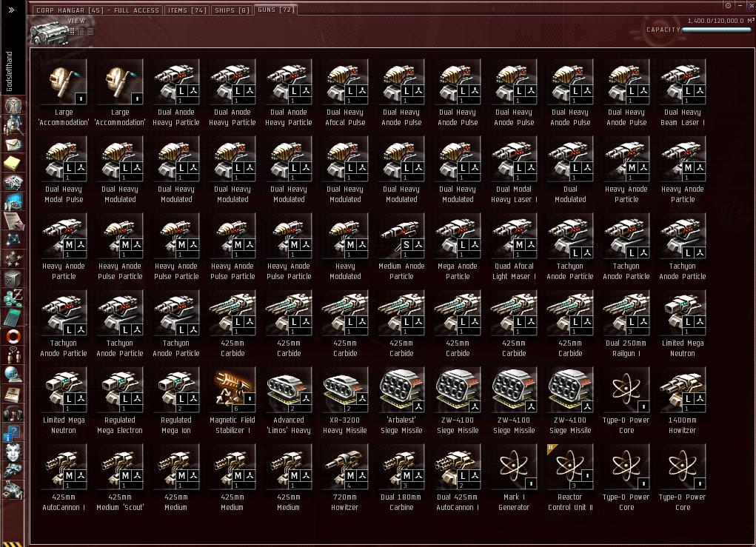
Task: Select the Advanced 'Limos' Heavy launcher
Action: [288, 401]
